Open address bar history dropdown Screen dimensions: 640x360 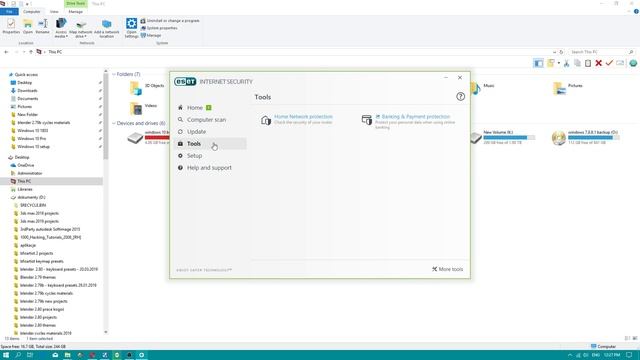(554, 52)
